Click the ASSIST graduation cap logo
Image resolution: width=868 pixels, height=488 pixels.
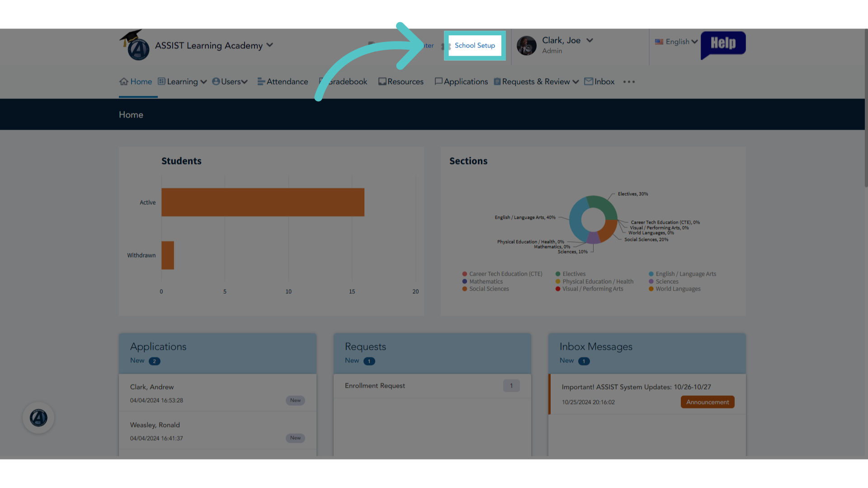coord(135,45)
